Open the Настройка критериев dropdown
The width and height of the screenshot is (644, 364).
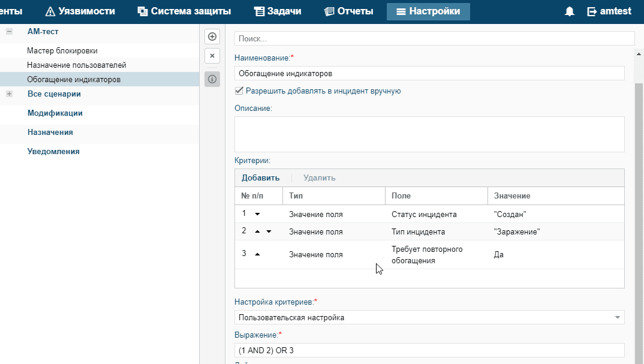(x=617, y=317)
